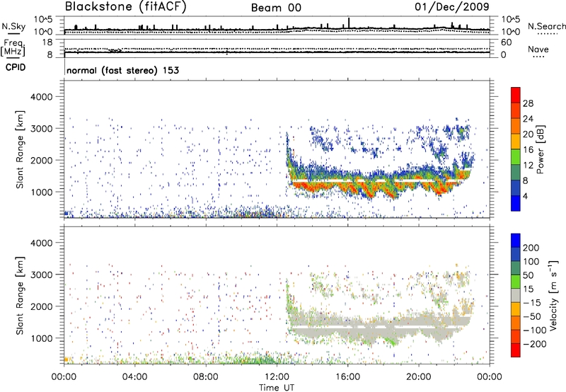Click "2000" on the Velocity panel range axis
This screenshot has height=392, width=566.
point(41,306)
